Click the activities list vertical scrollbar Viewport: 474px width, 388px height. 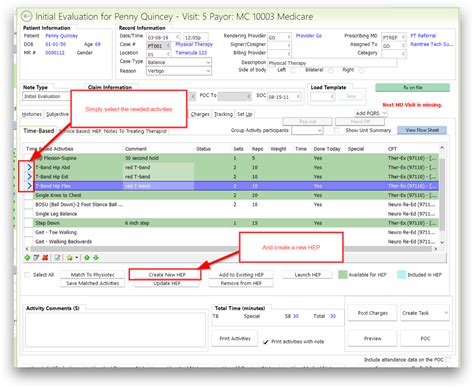pyautogui.click(x=442, y=195)
